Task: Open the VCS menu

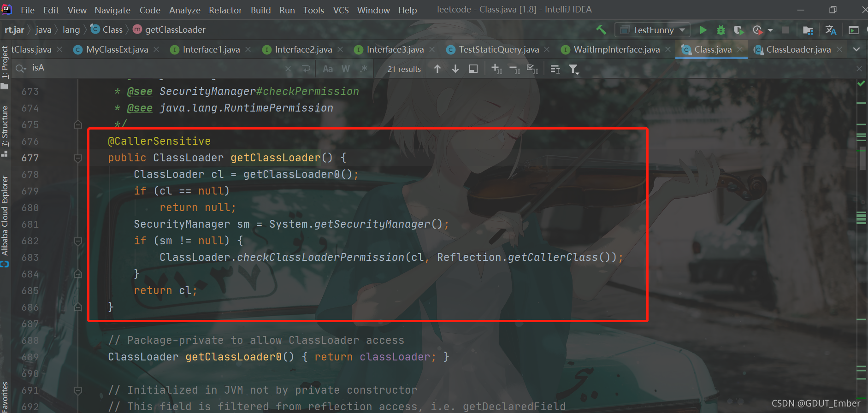Action: point(341,10)
